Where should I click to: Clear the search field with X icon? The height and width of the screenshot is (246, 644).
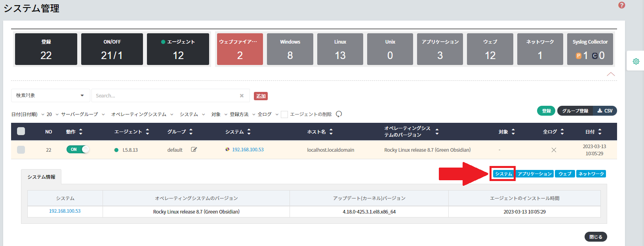pyautogui.click(x=242, y=96)
